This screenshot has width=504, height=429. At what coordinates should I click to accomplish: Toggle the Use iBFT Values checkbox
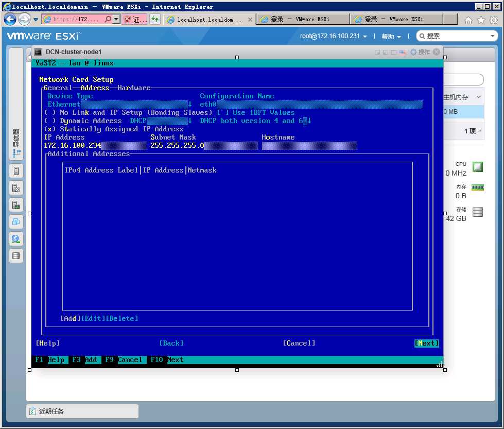click(223, 113)
